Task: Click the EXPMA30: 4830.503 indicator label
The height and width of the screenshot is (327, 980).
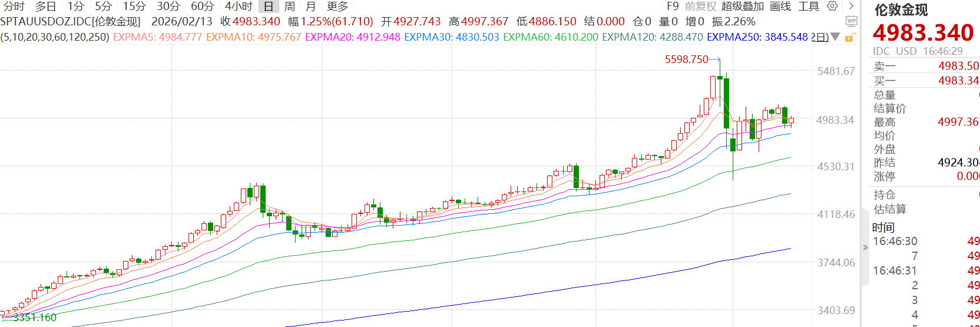Action: pos(452,37)
